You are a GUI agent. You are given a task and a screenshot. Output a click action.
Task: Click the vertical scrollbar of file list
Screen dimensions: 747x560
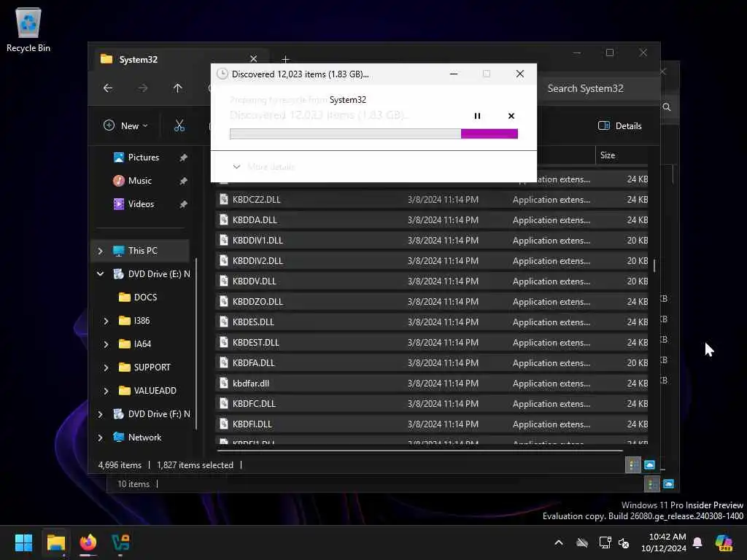(654, 265)
